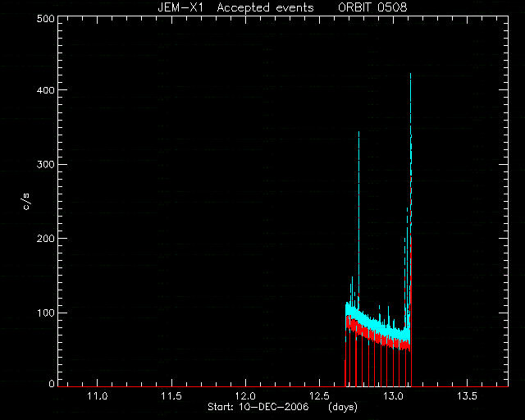The width and height of the screenshot is (525, 420).
Task: Click the 13.5 tick label on x-axis
Action: point(467,396)
